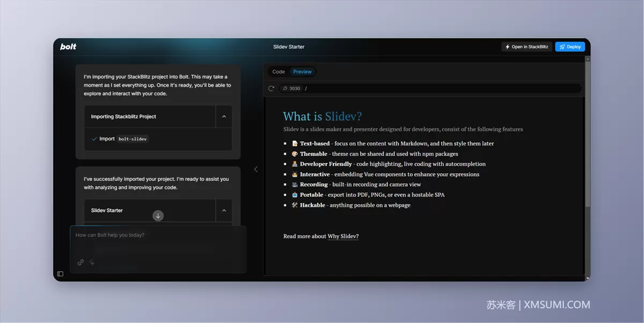This screenshot has width=644, height=323.
Task: Click the enhance prompt sparkle icon
Action: pos(92,262)
